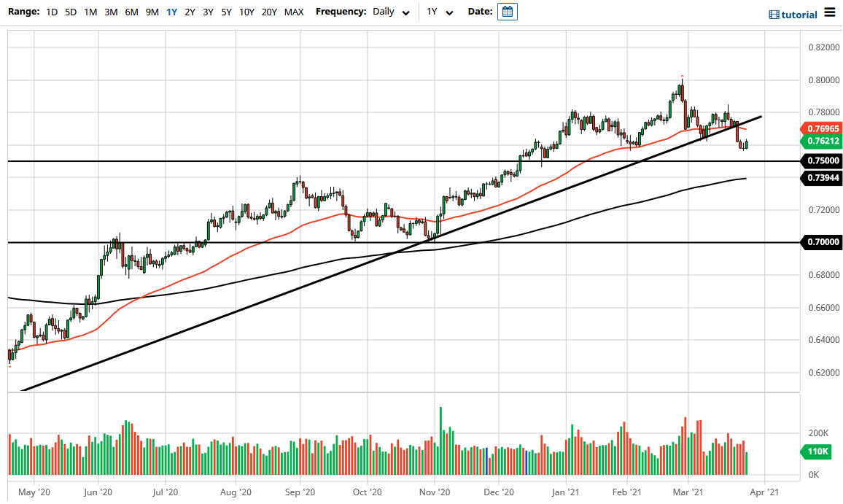
Task: Click the 0.75000 horizontal line label
Action: tap(821, 160)
